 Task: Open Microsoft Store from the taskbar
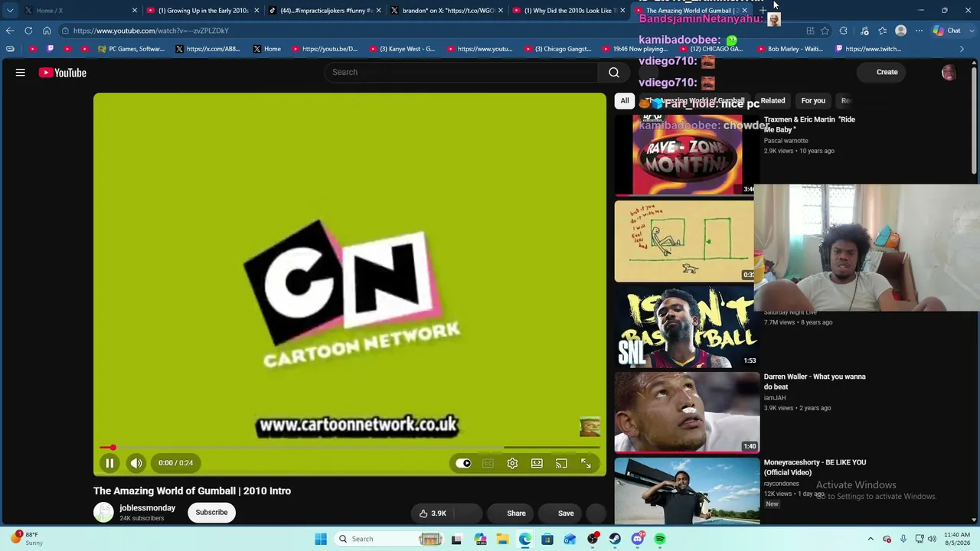click(547, 539)
